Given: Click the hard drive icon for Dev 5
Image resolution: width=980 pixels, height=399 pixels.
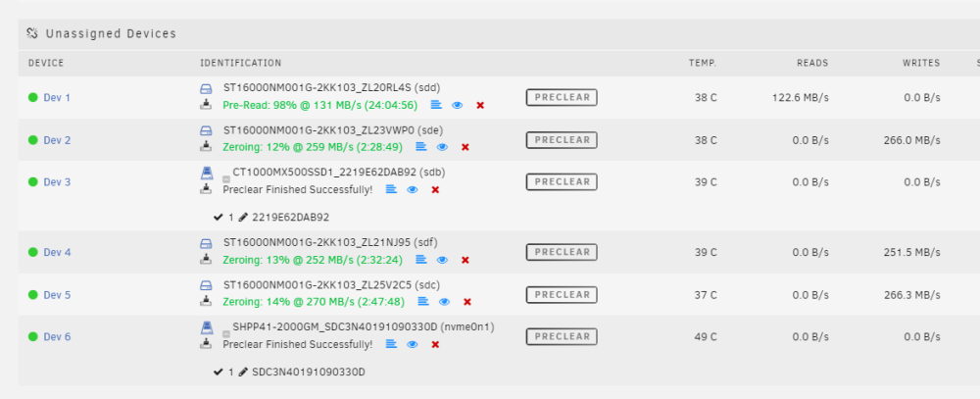Looking at the screenshot, I should point(206,285).
